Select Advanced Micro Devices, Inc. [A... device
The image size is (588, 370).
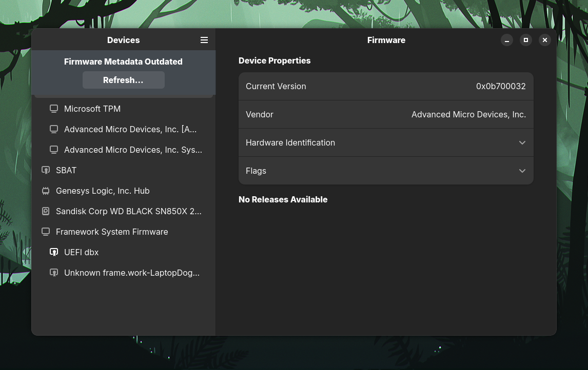(x=130, y=129)
